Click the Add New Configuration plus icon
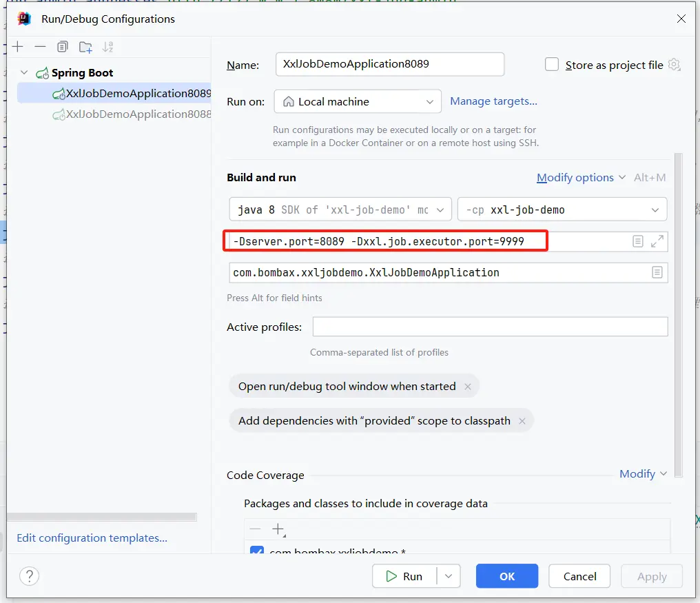The image size is (700, 603). 18,47
